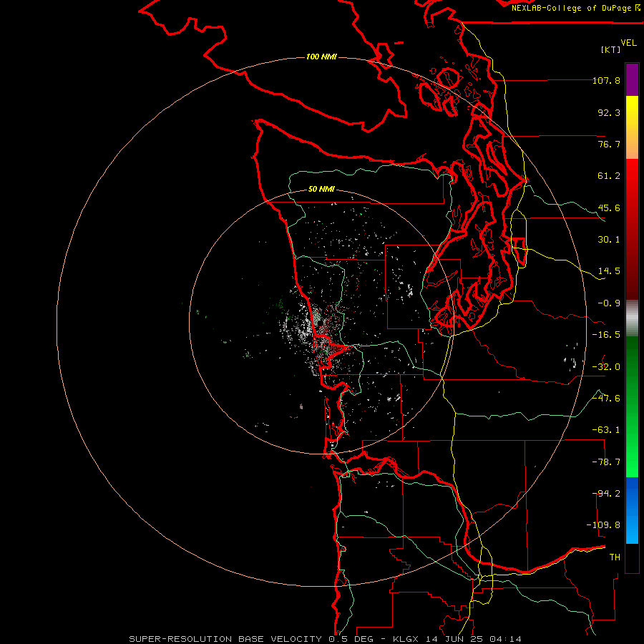The image size is (644, 644).
Task: Click the 45.6 value on velocity scale
Action: [x=609, y=208]
